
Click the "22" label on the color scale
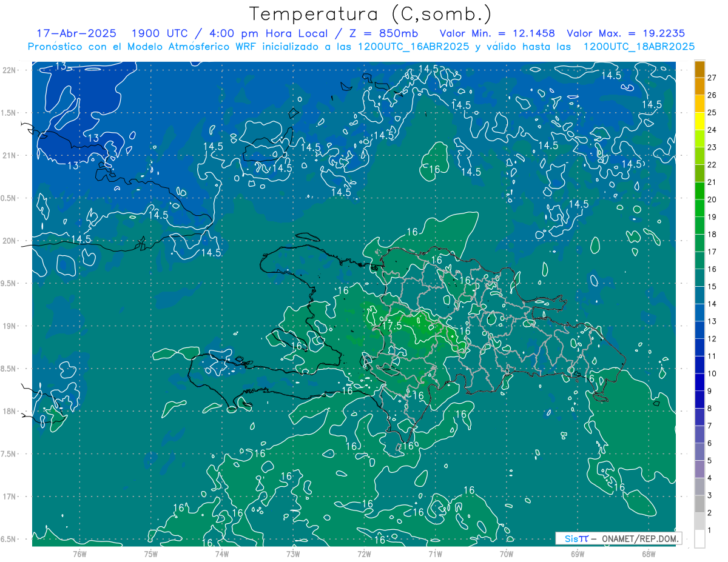pos(712,164)
